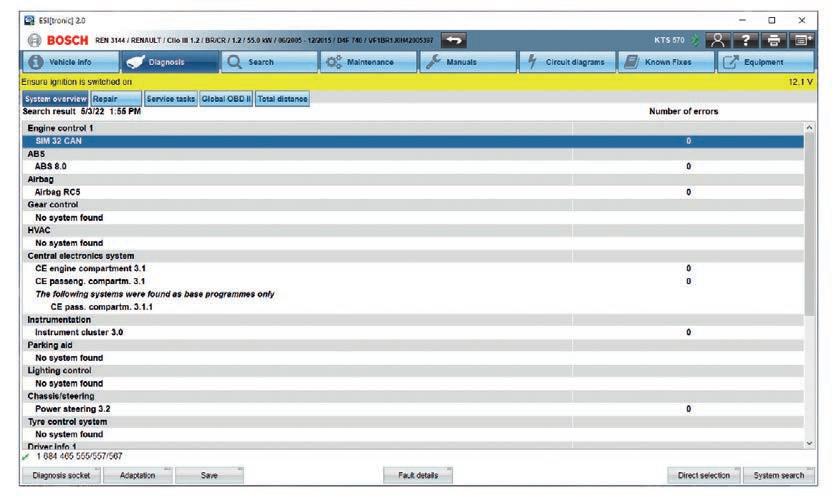Switch to the Diagnosis tab
The height and width of the screenshot is (502, 835).
coord(170,62)
